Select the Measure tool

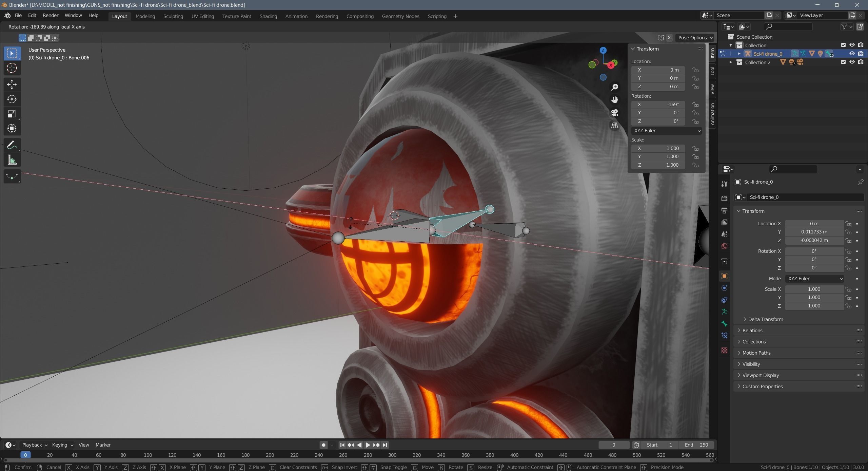pos(12,160)
